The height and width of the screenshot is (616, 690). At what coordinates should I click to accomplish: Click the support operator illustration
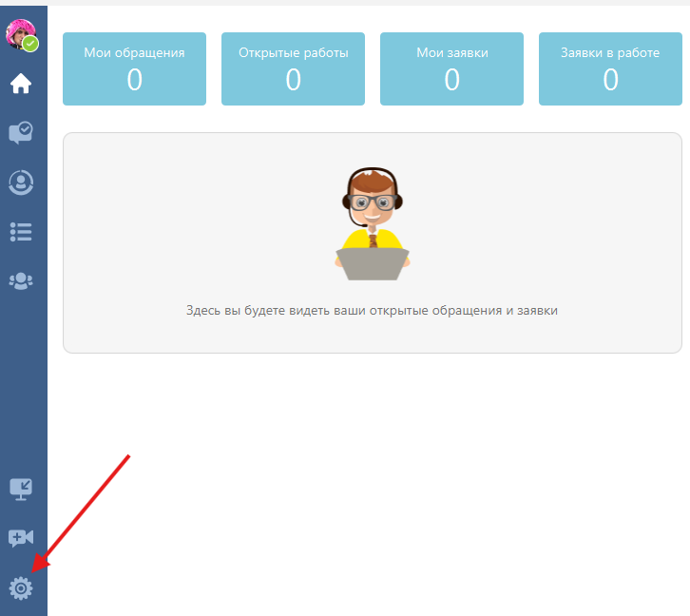(372, 224)
